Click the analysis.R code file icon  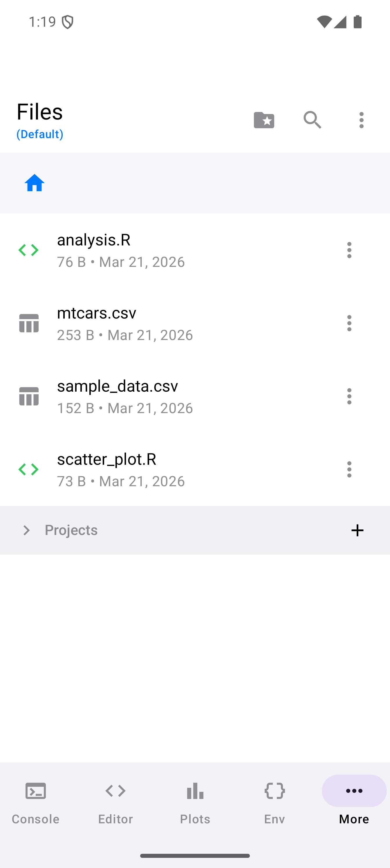coord(29,250)
